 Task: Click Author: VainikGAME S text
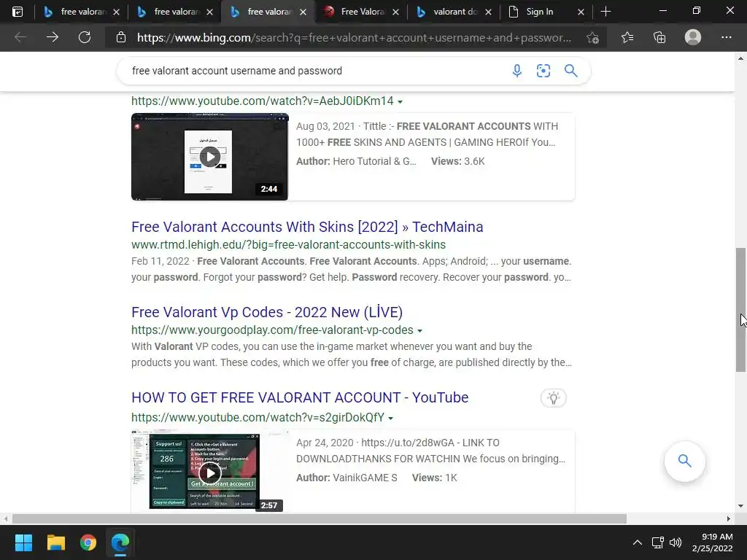click(x=347, y=478)
